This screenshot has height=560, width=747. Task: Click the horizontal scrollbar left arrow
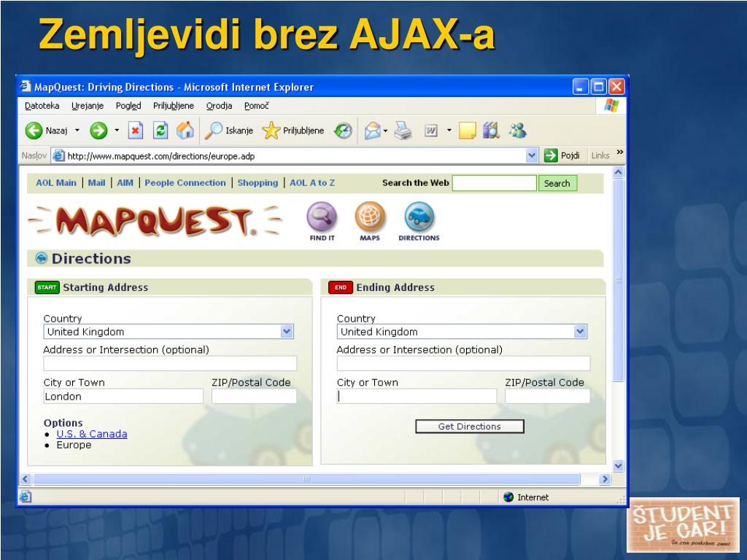[x=26, y=479]
